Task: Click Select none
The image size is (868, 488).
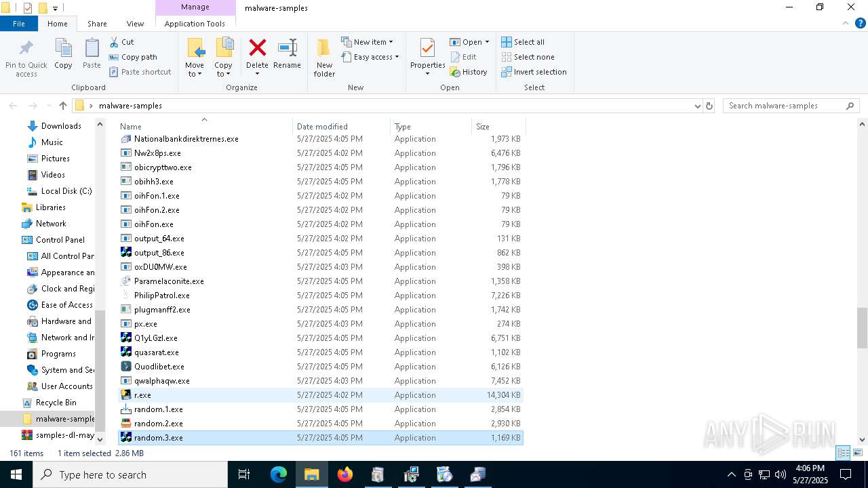Action: (x=528, y=57)
